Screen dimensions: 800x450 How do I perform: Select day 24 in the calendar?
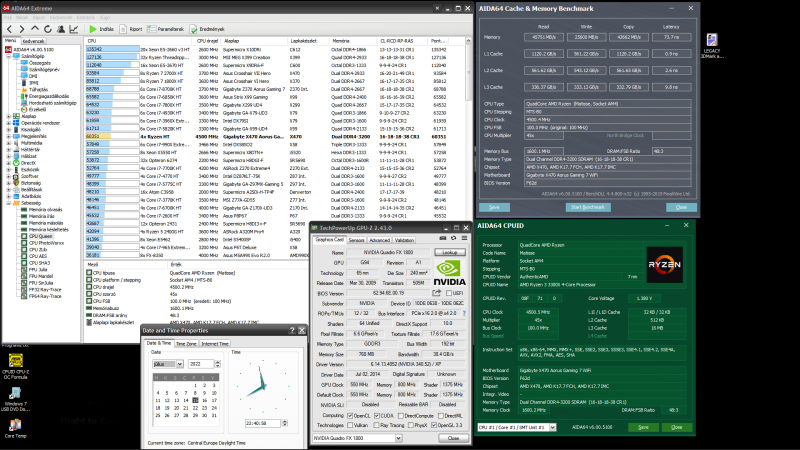pos(214,408)
